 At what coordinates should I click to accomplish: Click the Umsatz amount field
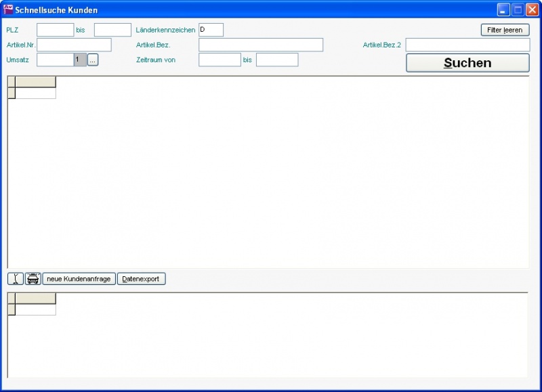(x=55, y=60)
